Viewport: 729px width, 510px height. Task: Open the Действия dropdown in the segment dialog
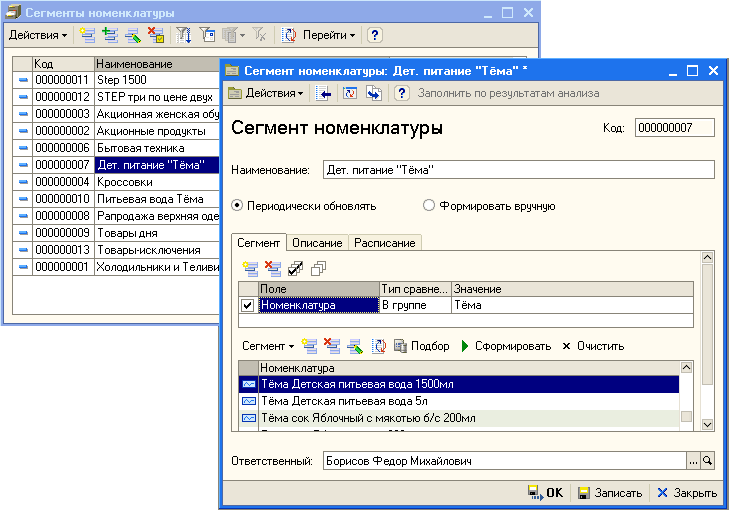tap(266, 93)
